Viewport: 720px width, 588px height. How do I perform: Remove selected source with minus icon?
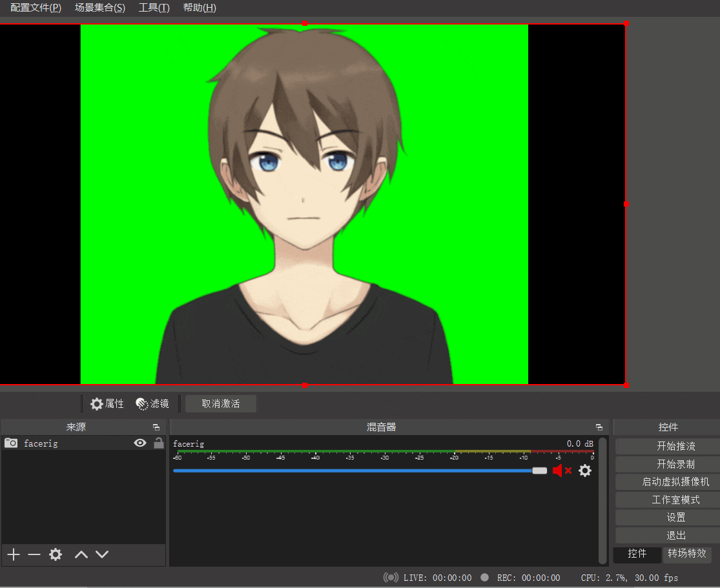(34, 554)
